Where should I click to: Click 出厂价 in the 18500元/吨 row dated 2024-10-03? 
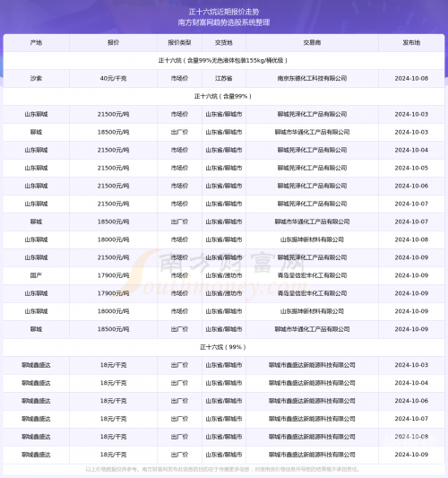point(179,132)
